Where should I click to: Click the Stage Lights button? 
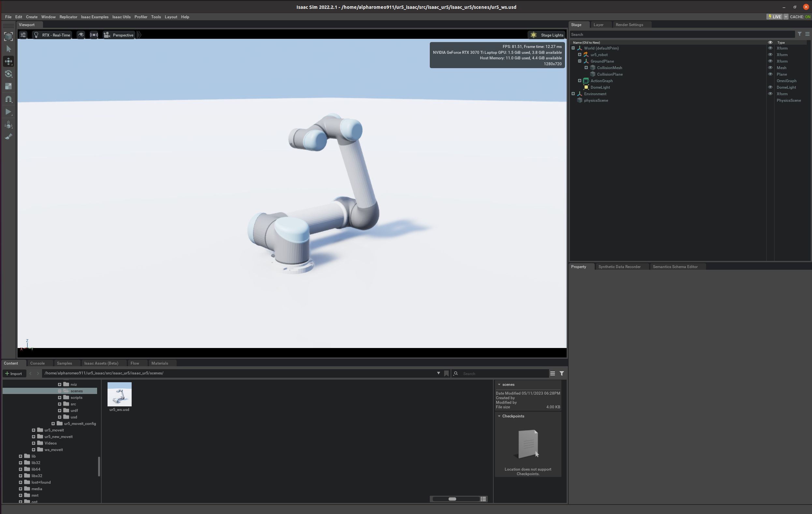coord(547,35)
